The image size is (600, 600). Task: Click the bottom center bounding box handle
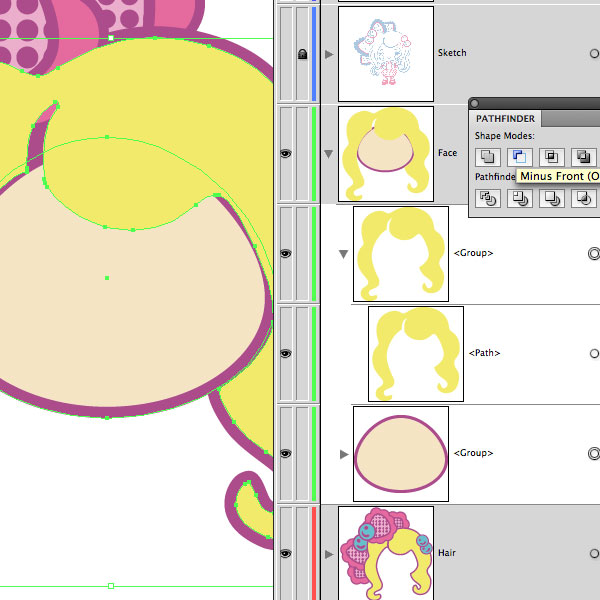[x=111, y=586]
